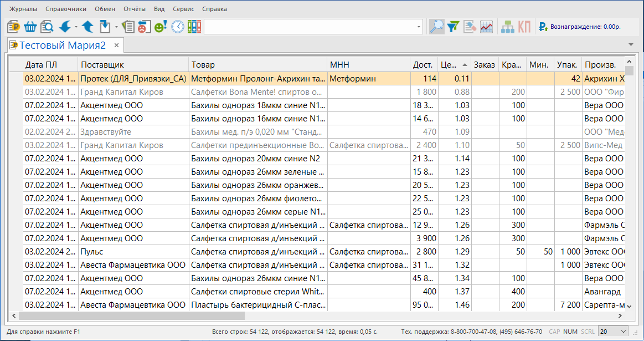Click the ruble reward icon

click(x=543, y=27)
